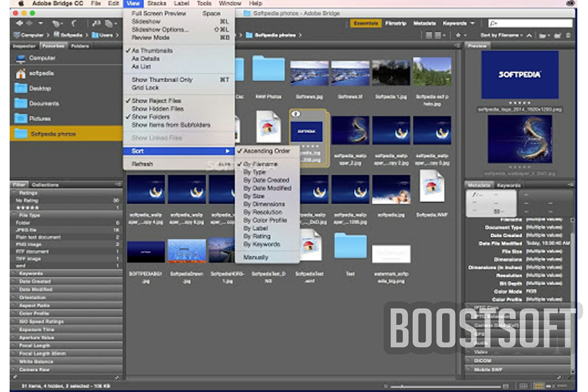The height and width of the screenshot is (392, 588).
Task: Open the Label menu
Action: click(x=181, y=3)
